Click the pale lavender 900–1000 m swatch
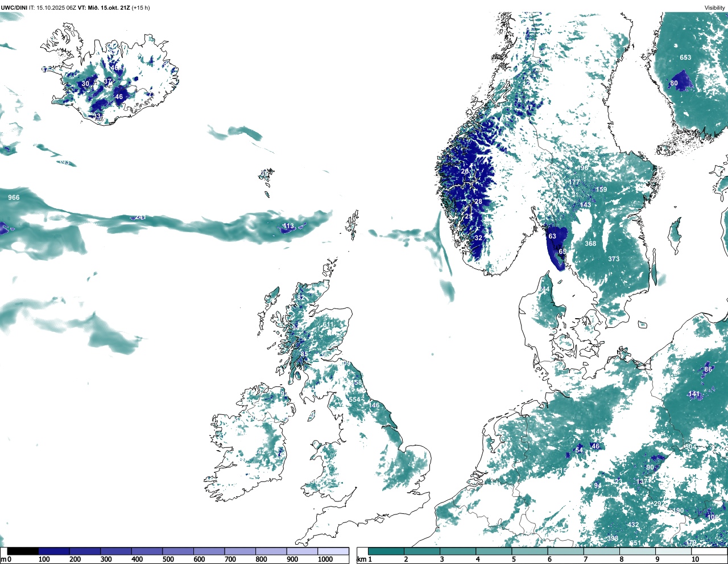The width and height of the screenshot is (728, 564). coord(302,551)
